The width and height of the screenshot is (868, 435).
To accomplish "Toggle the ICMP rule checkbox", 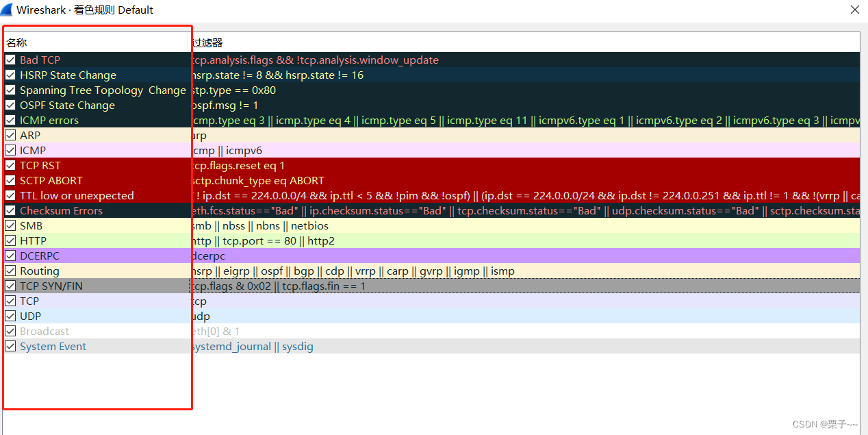I will point(10,151).
